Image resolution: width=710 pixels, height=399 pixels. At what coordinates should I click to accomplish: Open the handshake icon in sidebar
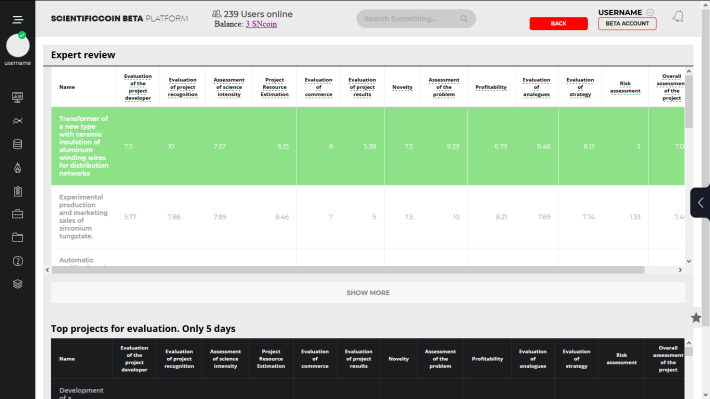coord(18,121)
